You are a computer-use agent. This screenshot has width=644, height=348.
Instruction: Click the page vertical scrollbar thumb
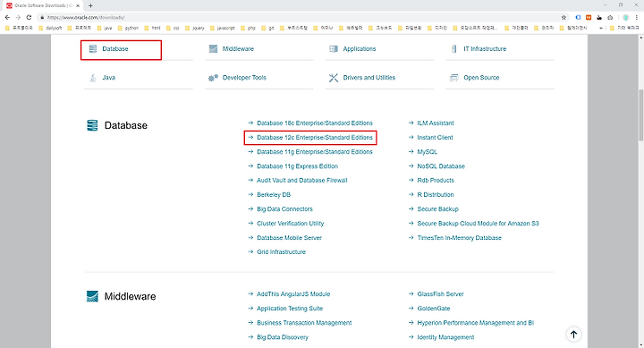(640, 115)
